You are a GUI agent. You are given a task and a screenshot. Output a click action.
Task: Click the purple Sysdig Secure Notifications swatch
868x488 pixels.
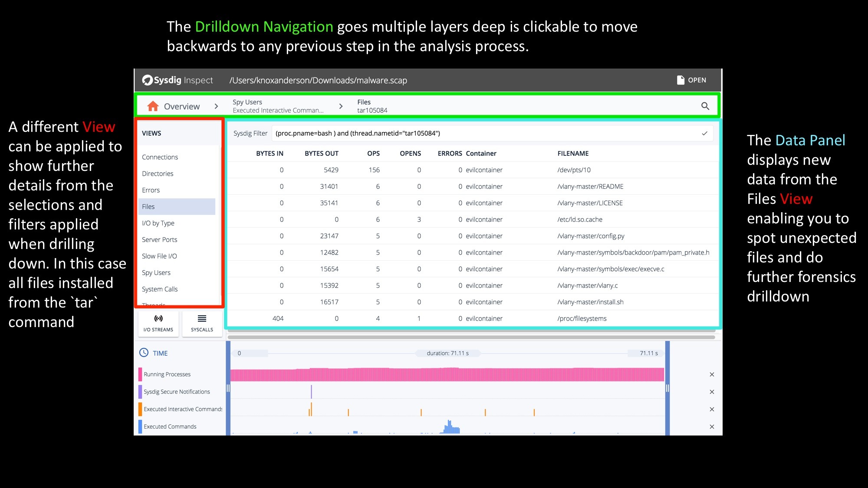pyautogui.click(x=140, y=392)
